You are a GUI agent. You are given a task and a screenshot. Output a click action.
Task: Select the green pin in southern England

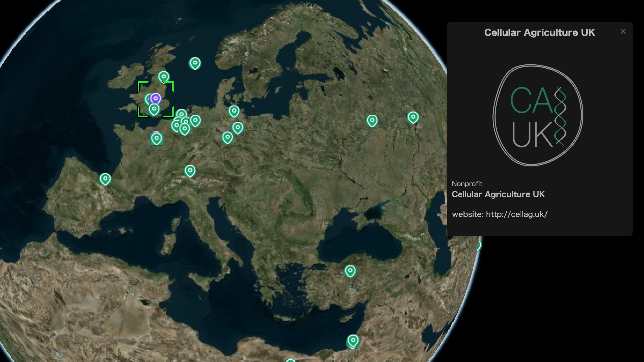(x=154, y=109)
